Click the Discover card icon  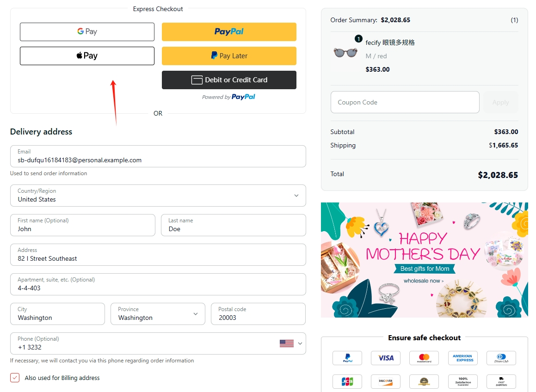pos(386,381)
